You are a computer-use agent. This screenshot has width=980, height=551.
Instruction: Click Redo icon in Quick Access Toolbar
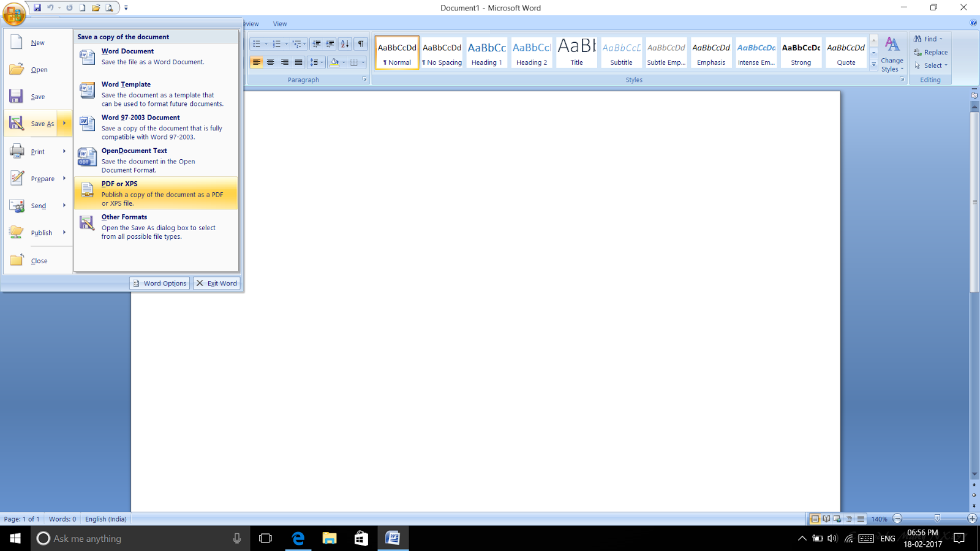(69, 8)
